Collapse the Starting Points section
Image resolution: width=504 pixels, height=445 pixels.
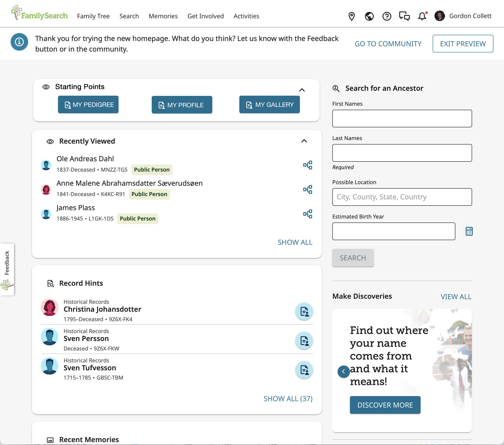pos(302,90)
